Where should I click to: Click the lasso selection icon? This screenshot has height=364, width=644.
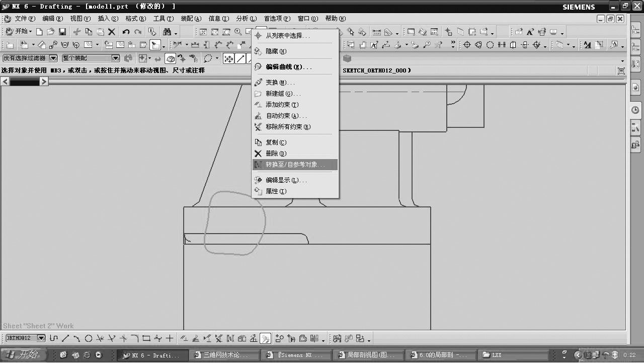pyautogui.click(x=208, y=58)
